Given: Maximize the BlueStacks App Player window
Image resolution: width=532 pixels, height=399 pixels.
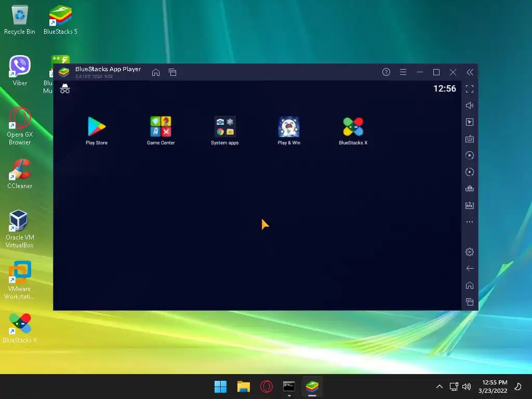Looking at the screenshot, I should (x=436, y=72).
